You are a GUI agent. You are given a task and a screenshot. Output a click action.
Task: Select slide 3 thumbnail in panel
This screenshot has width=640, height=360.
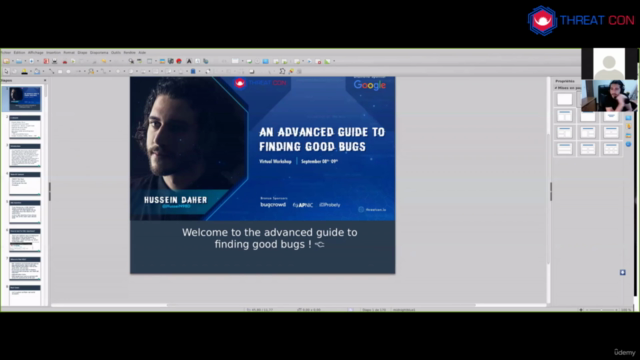pyautogui.click(x=25, y=155)
